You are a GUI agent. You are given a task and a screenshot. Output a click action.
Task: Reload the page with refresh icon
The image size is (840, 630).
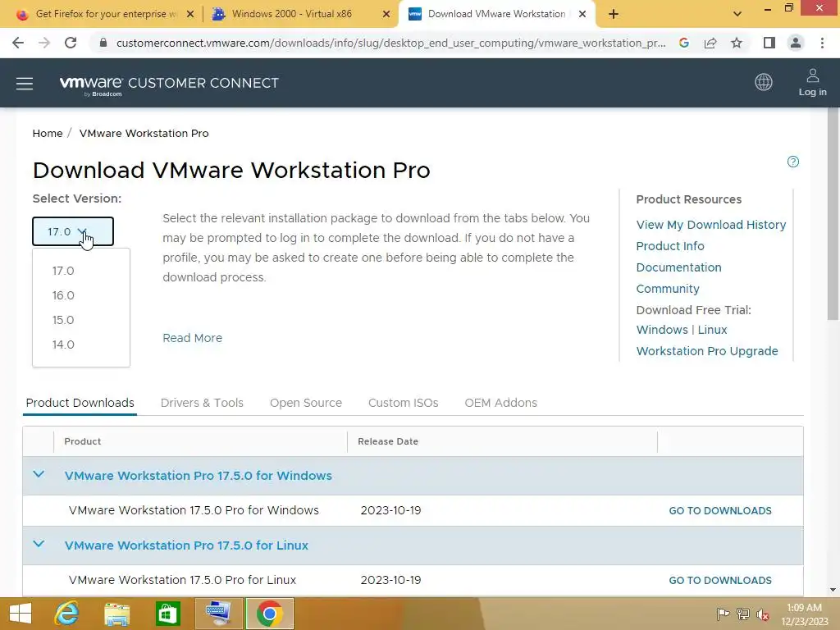tap(71, 43)
